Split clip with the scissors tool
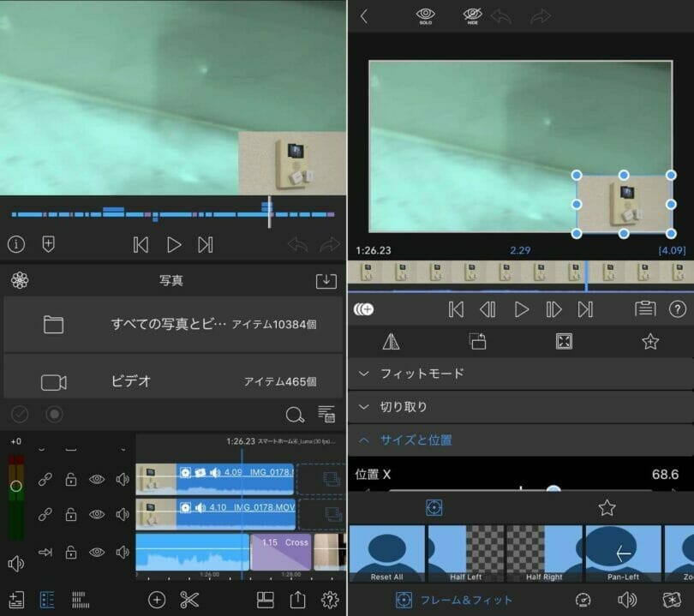This screenshot has height=616, width=694. [189, 600]
